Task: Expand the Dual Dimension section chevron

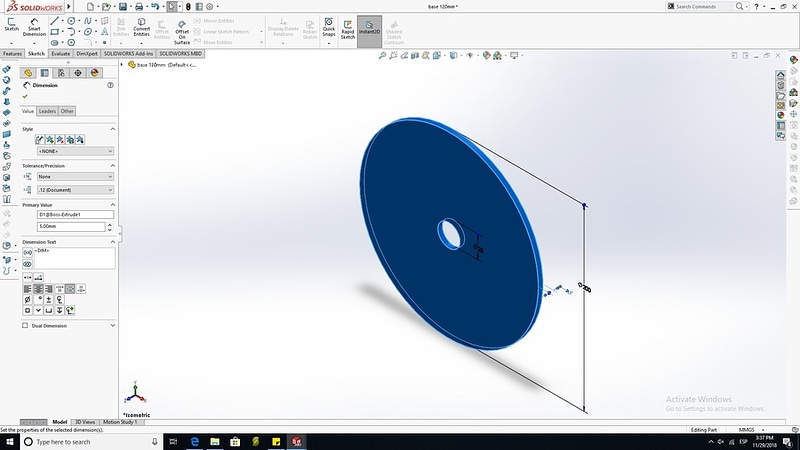Action: (x=113, y=326)
